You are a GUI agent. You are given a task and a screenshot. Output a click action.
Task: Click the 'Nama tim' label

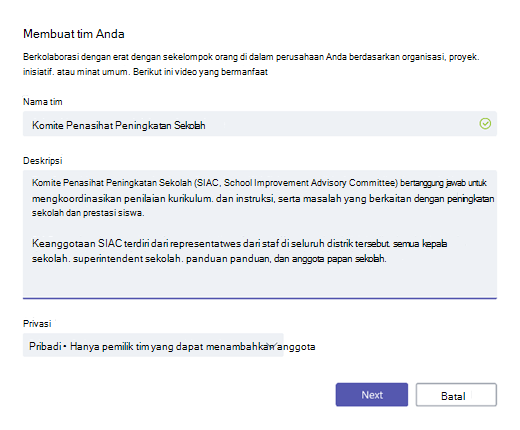tap(43, 102)
